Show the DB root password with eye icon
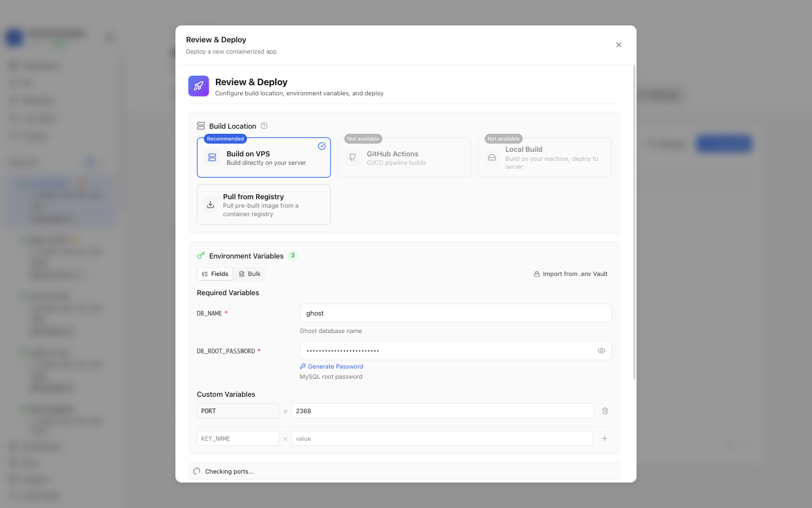Screen dimensions: 812x508 [x=602, y=351]
